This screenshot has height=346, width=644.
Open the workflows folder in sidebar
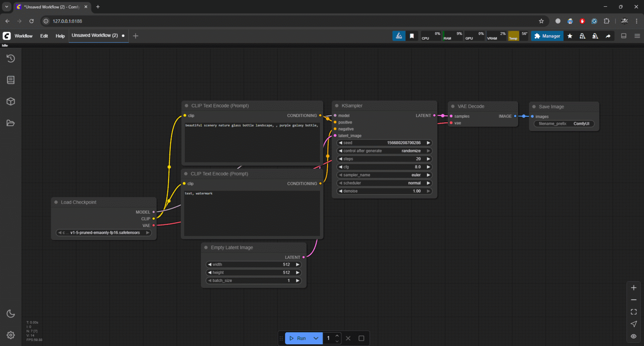11,123
